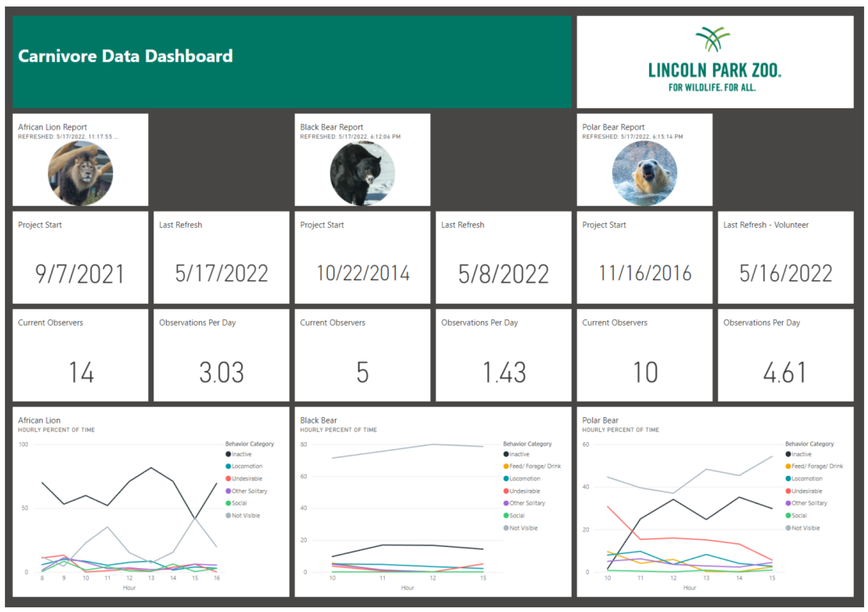Toggle Not Visible legend in African Lion chart
The image size is (868, 612).
(245, 516)
